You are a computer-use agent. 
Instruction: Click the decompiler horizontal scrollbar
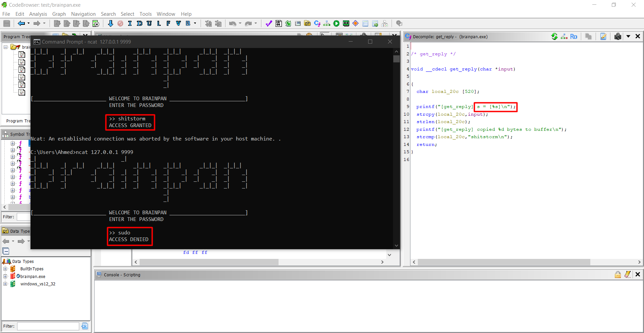pos(503,262)
